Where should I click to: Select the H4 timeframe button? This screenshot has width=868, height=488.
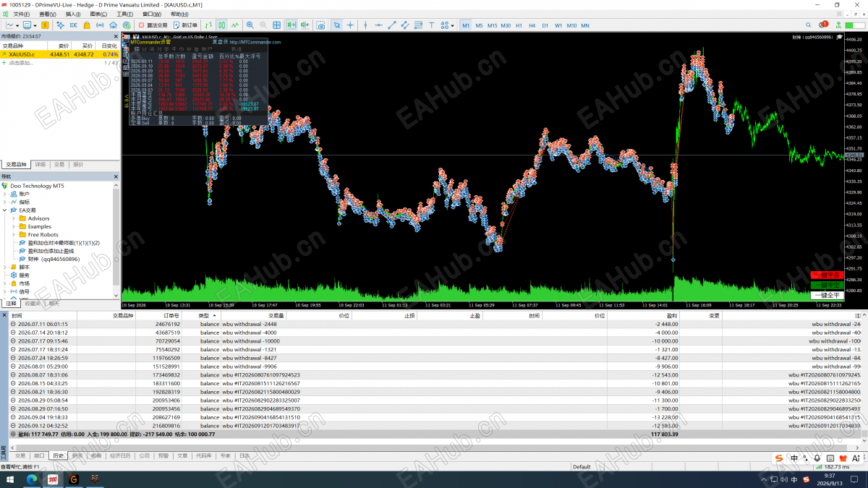pyautogui.click(x=532, y=25)
